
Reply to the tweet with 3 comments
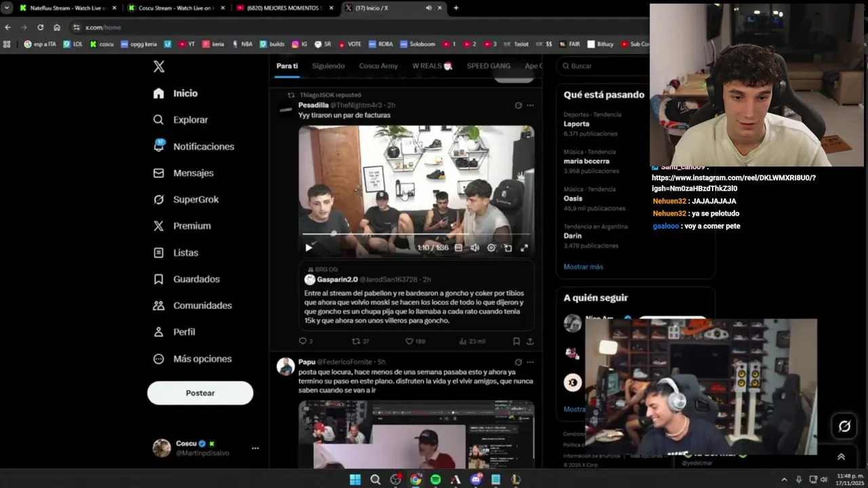306,341
